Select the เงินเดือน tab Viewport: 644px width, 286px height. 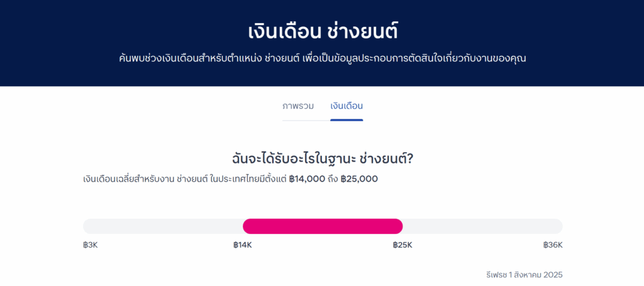pyautogui.click(x=347, y=106)
